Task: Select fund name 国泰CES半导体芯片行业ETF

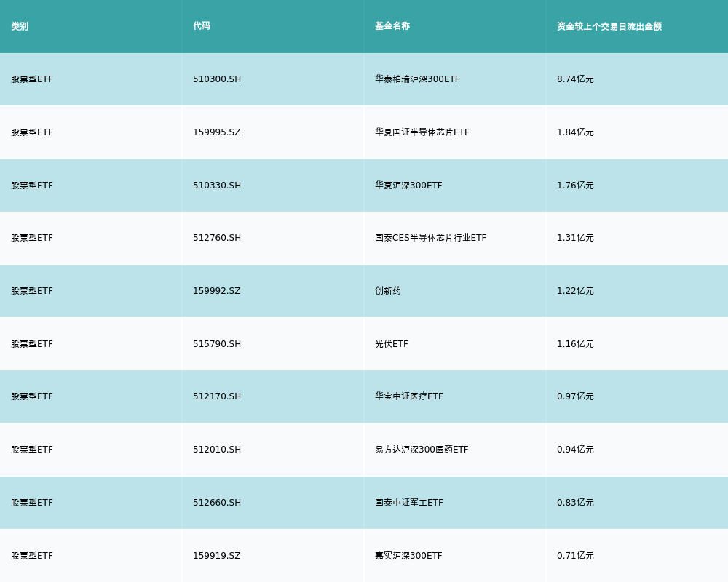Action: coord(431,238)
